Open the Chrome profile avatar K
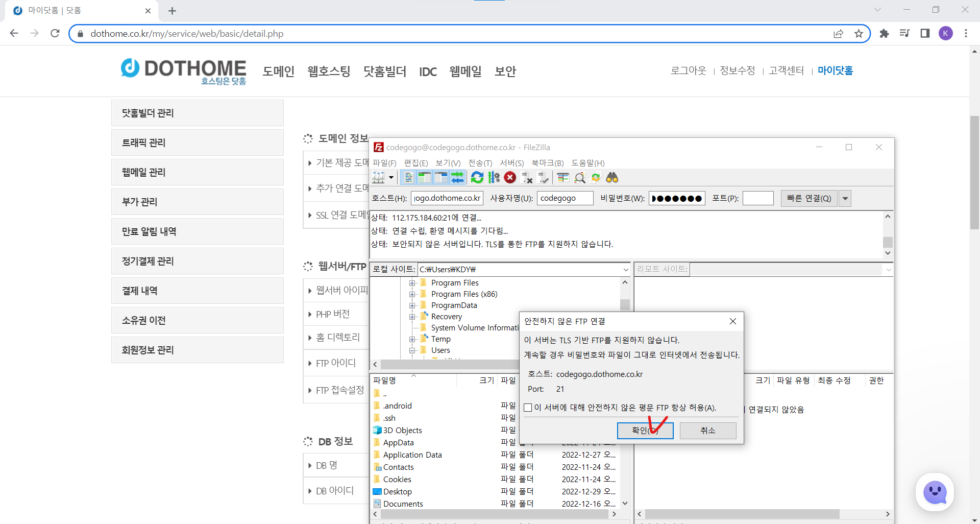This screenshot has height=524, width=980. coord(946,33)
